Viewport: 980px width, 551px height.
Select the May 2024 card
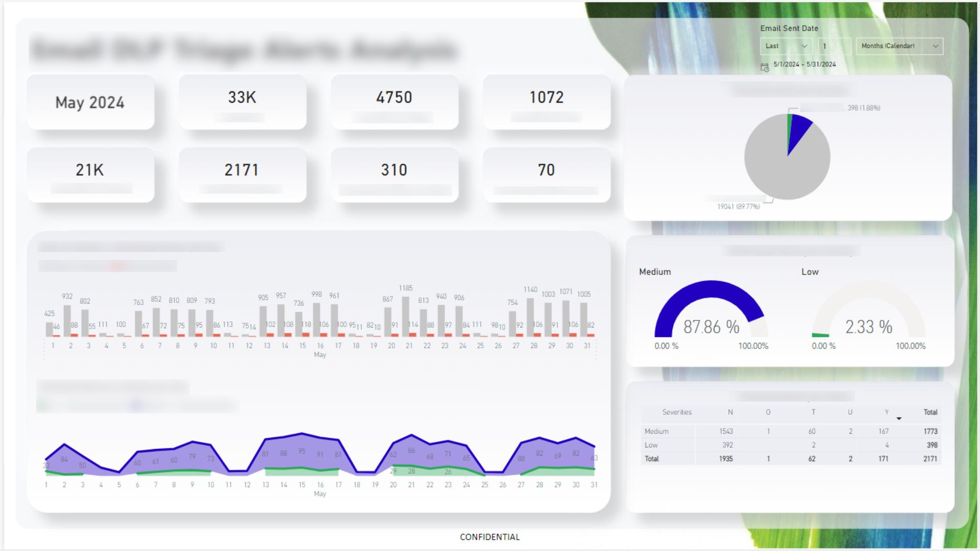click(x=90, y=102)
